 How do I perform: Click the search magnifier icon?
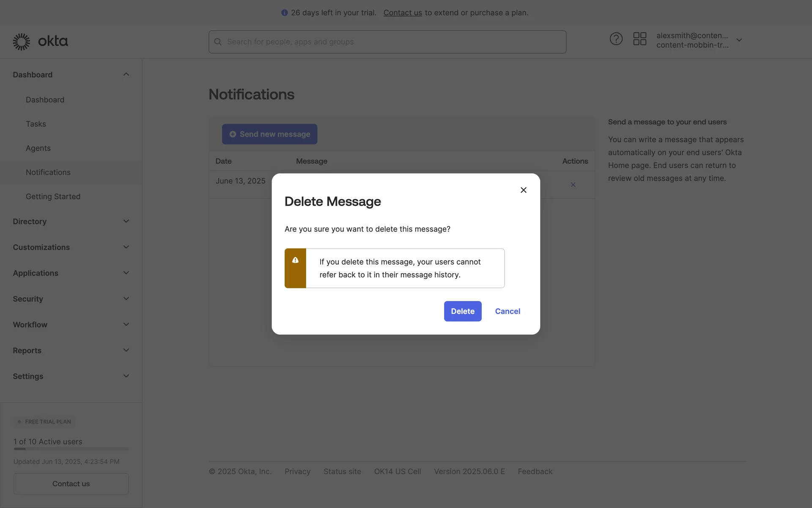pos(218,42)
